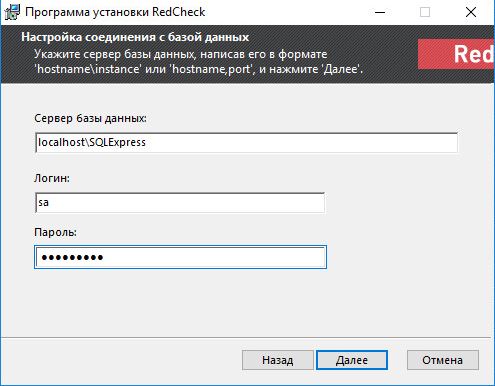This screenshot has height=386, width=495.
Task: Focus the 'Сервер базы данных' input field
Action: (247, 143)
